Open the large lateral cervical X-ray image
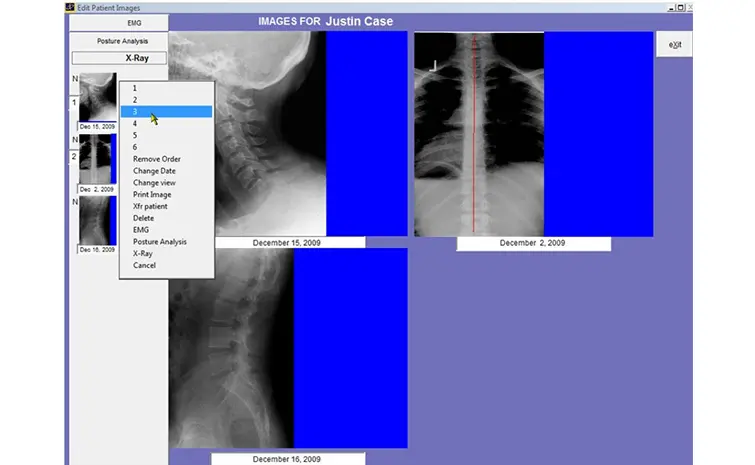This screenshot has height=465, width=755. 288,134
